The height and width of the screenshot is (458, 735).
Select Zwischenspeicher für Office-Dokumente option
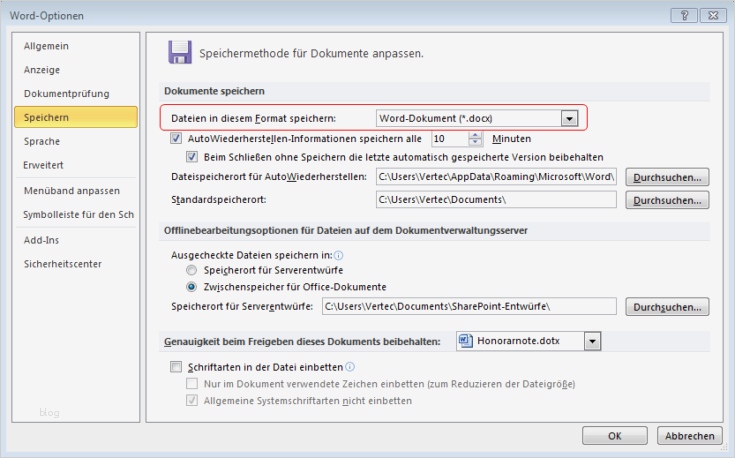(x=192, y=287)
